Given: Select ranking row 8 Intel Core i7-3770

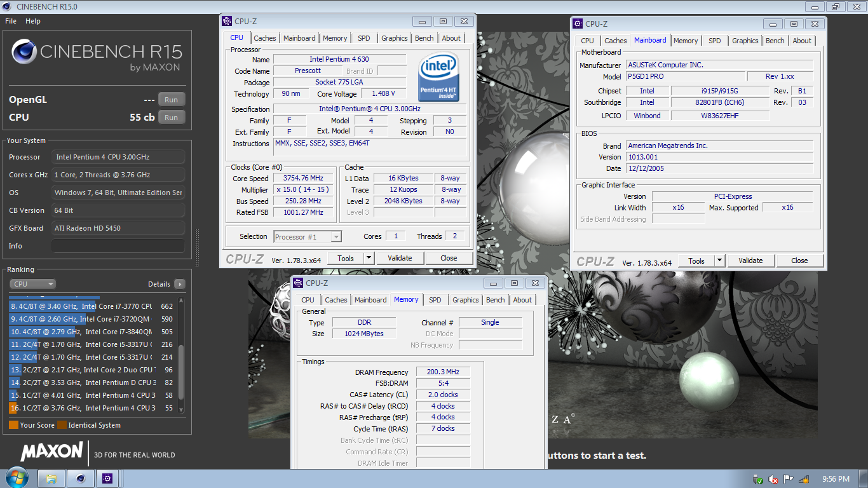Looking at the screenshot, I should (92, 306).
